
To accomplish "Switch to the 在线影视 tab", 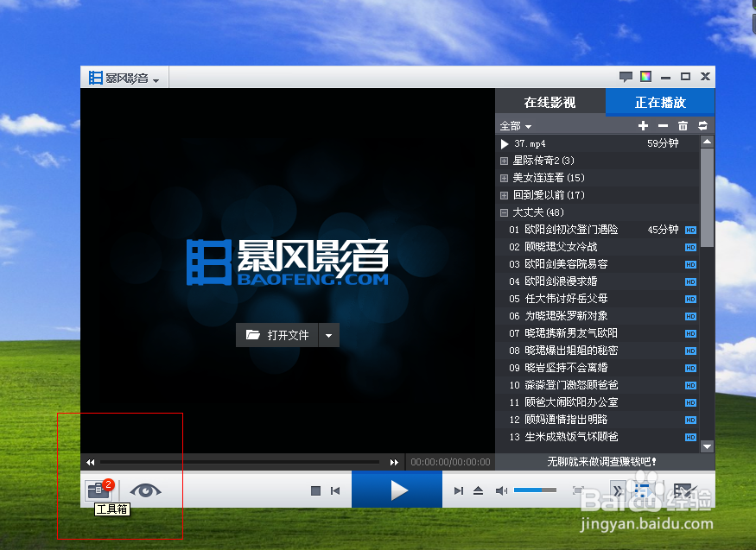I will [x=550, y=102].
